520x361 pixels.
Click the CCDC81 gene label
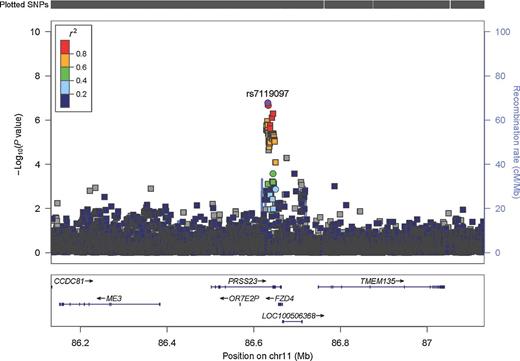click(x=69, y=281)
